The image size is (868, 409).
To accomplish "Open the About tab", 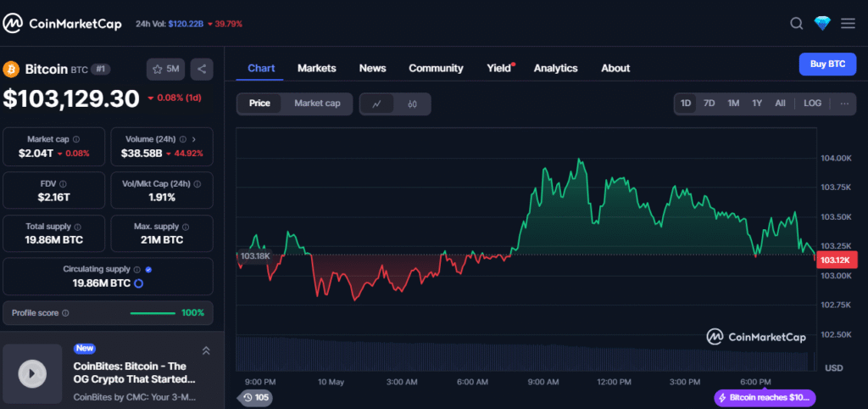I will pos(615,68).
